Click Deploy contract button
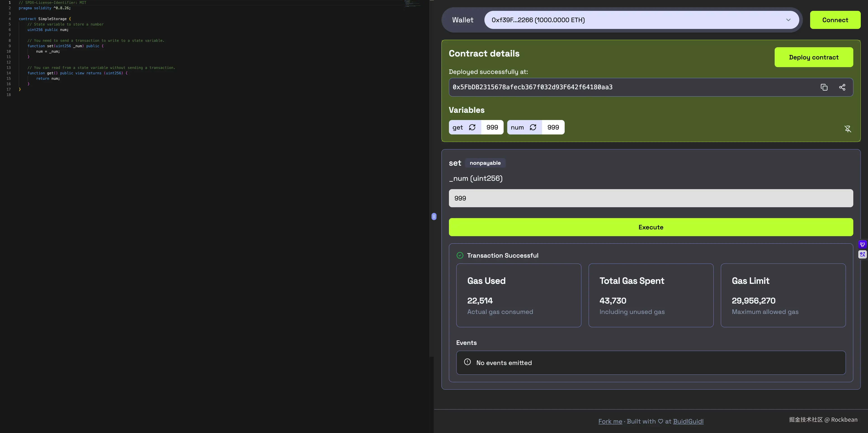The image size is (868, 433). tap(814, 57)
